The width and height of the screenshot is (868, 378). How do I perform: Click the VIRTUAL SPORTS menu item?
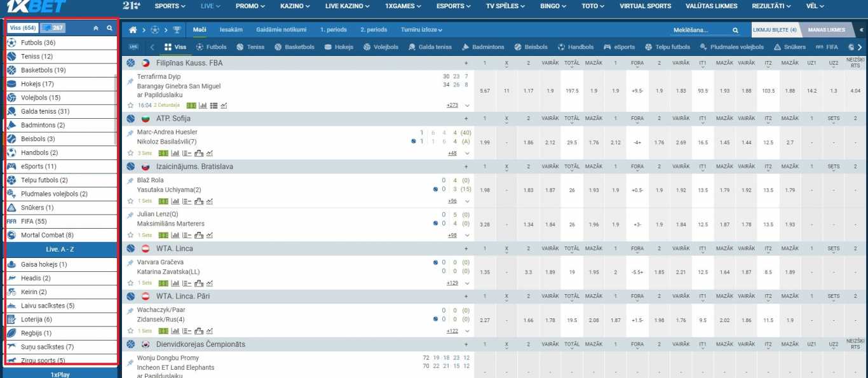645,6
